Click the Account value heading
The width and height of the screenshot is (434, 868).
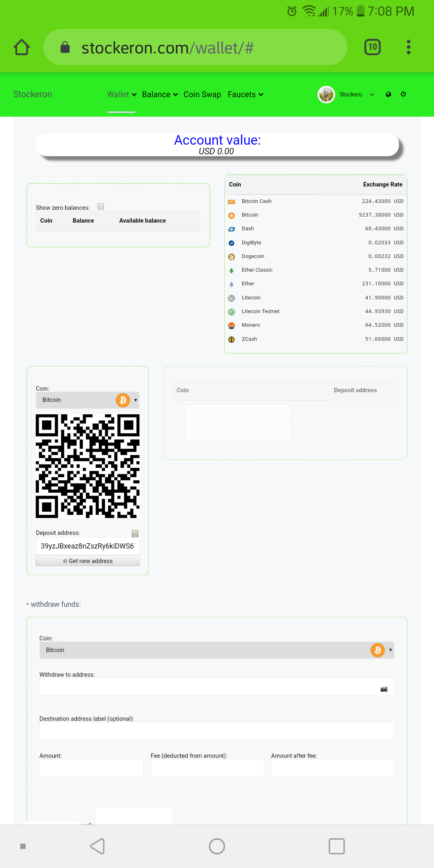[217, 140]
